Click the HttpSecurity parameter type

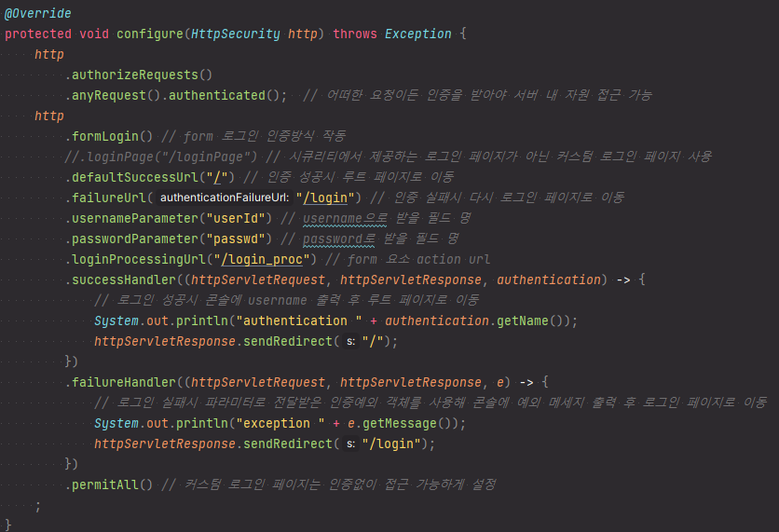click(236, 34)
